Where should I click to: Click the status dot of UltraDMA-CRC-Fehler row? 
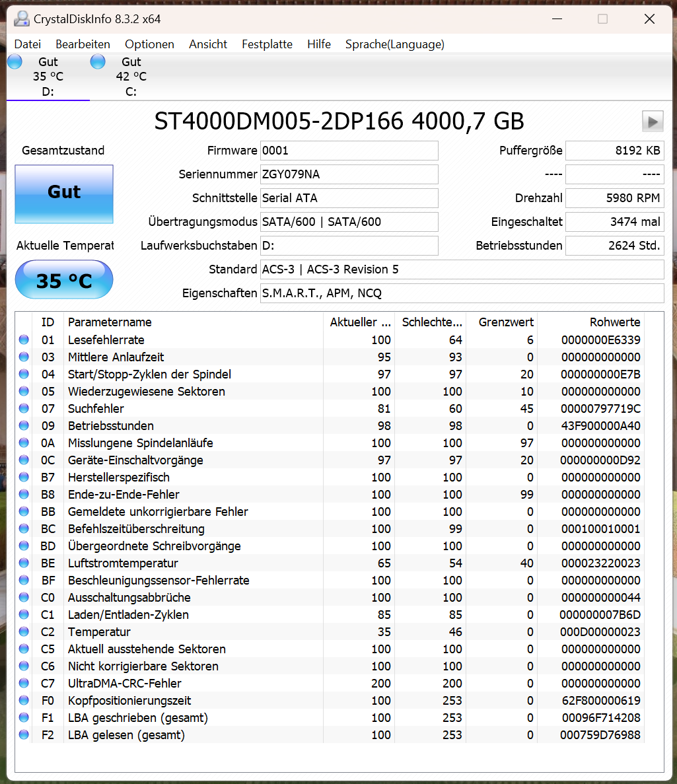coord(24,683)
